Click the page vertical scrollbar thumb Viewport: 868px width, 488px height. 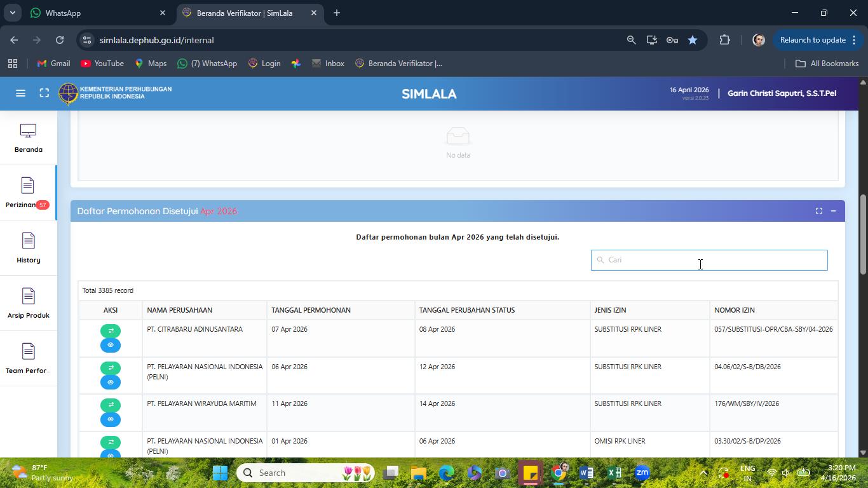[863, 235]
